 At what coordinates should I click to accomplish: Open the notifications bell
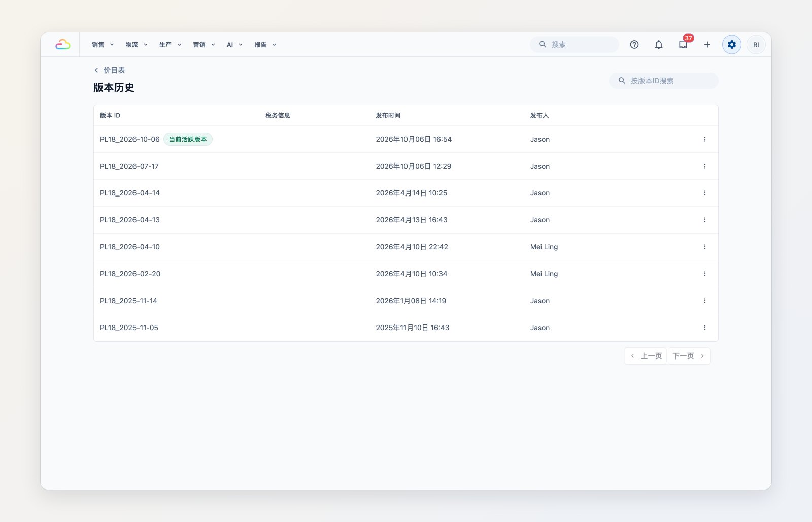[x=659, y=45]
